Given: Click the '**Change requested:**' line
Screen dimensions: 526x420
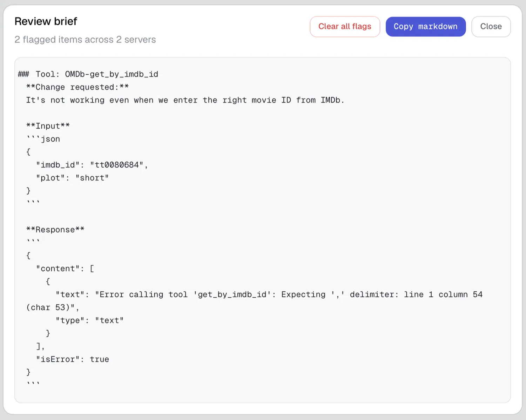Looking at the screenshot, I should [77, 87].
